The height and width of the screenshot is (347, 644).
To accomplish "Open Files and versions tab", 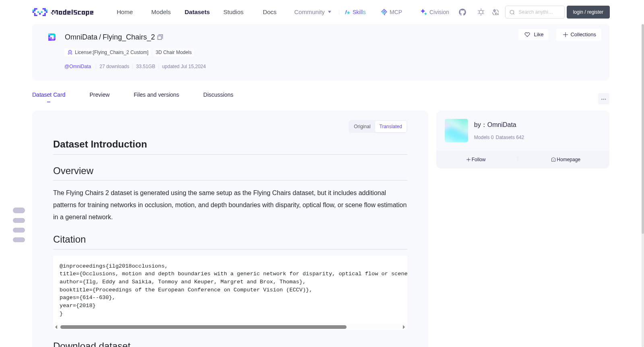I will (156, 95).
